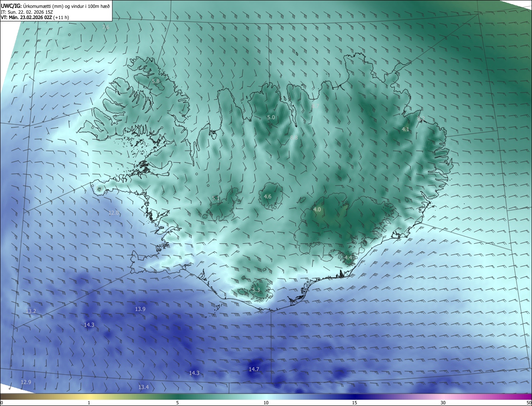
Task: Click the color scale tick labelled 50
Action: (x=529, y=403)
